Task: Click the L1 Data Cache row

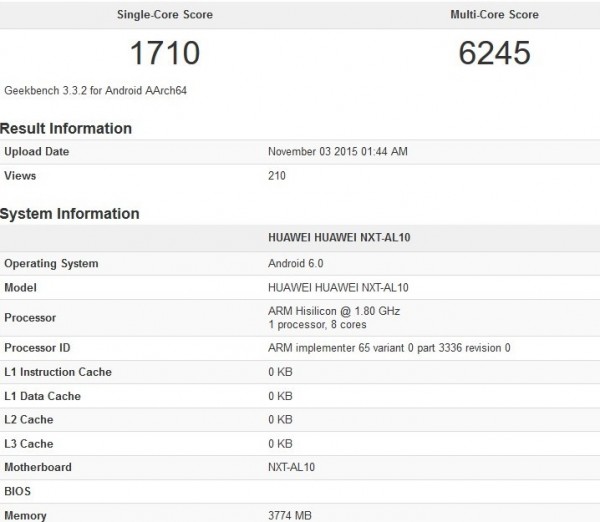Action: pyautogui.click(x=300, y=396)
